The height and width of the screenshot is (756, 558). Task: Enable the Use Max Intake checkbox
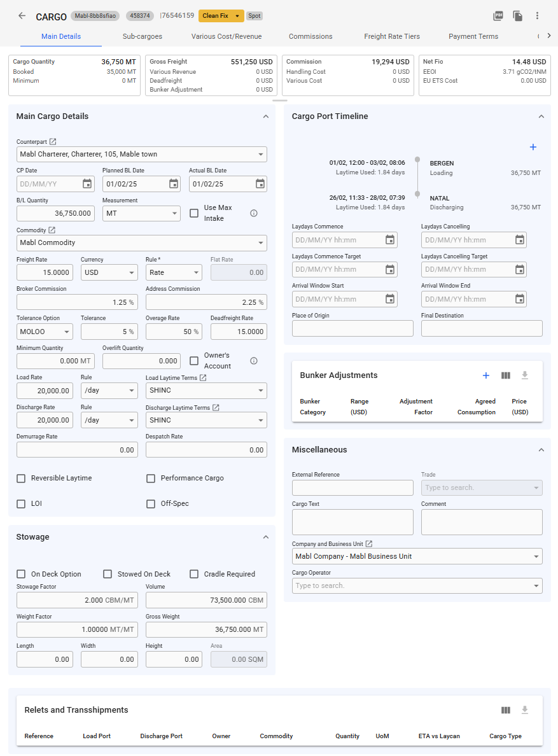click(x=194, y=213)
